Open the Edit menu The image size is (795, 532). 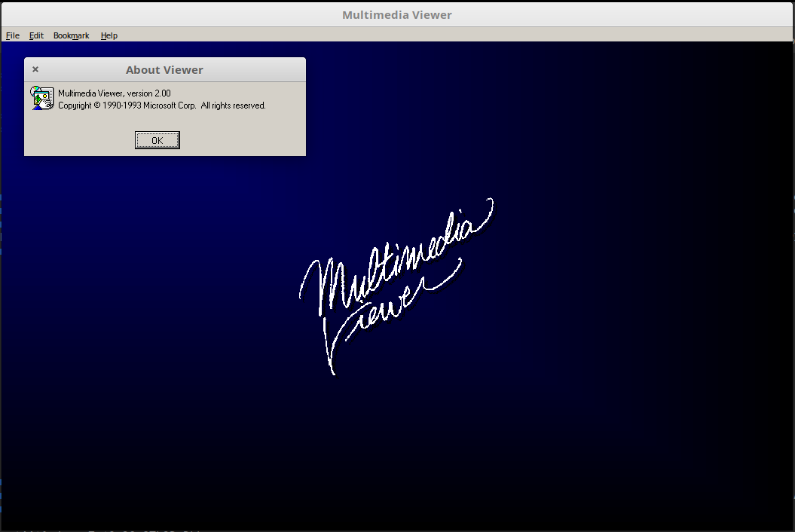[36, 35]
